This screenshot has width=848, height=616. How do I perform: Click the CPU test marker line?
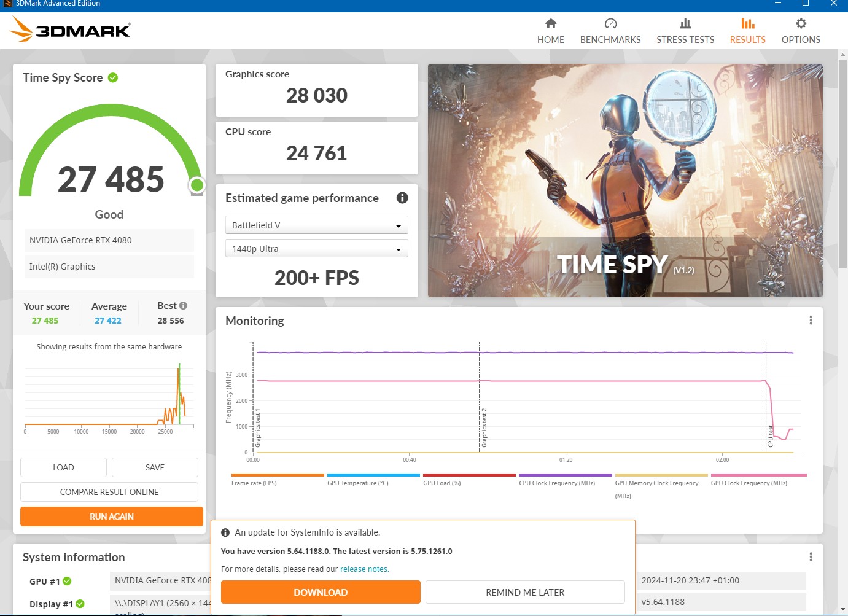(x=766, y=397)
